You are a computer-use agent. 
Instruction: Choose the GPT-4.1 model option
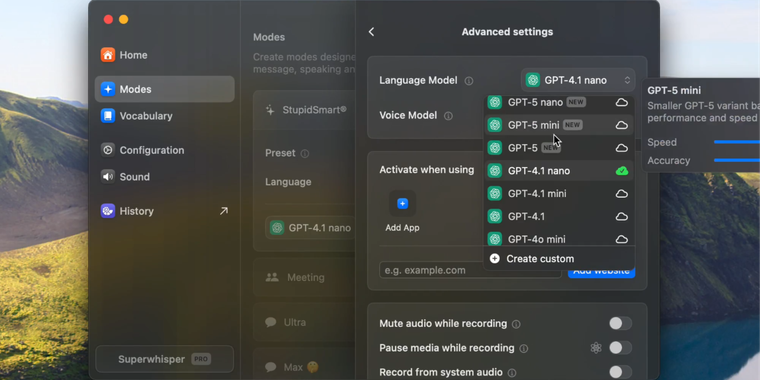(x=559, y=217)
